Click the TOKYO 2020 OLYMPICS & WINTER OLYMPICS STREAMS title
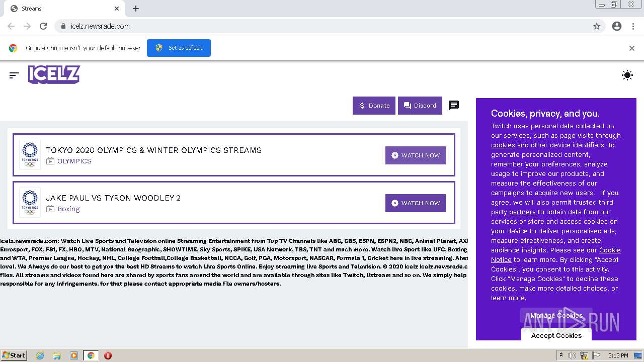This screenshot has height=362, width=644. 154,150
